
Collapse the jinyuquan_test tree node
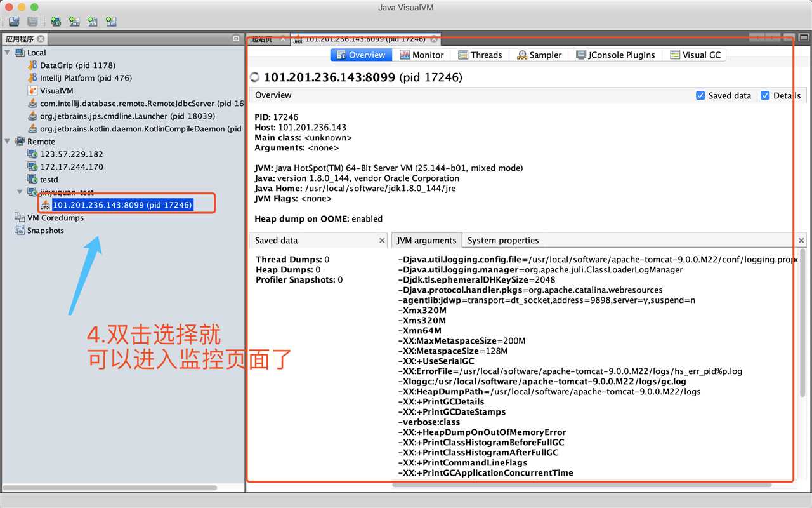pyautogui.click(x=20, y=192)
